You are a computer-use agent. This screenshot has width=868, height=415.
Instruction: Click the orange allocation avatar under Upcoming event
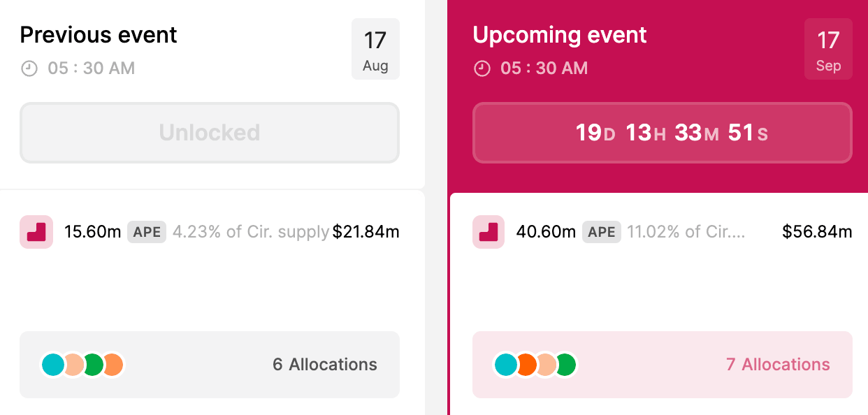[528, 364]
